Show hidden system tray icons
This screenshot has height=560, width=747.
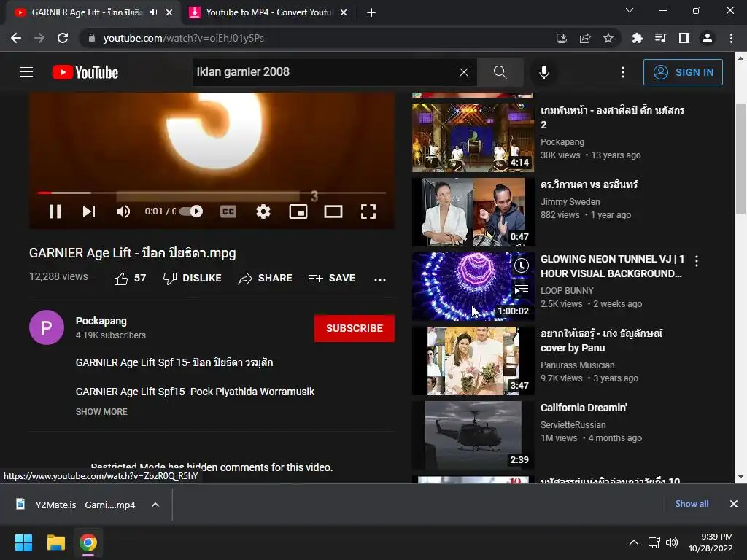[x=634, y=542]
